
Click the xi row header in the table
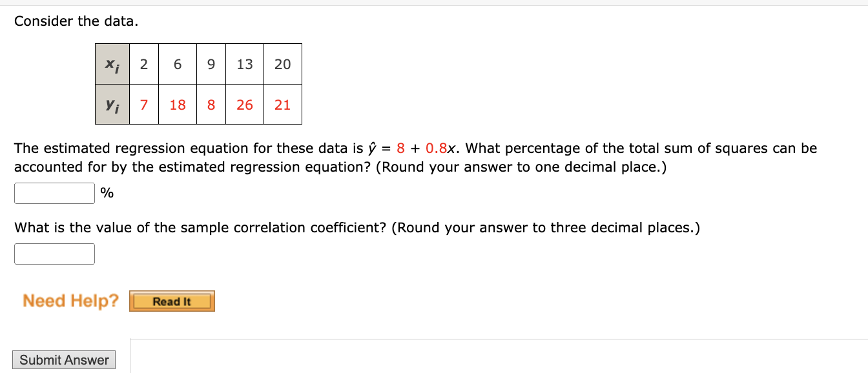click(112, 64)
